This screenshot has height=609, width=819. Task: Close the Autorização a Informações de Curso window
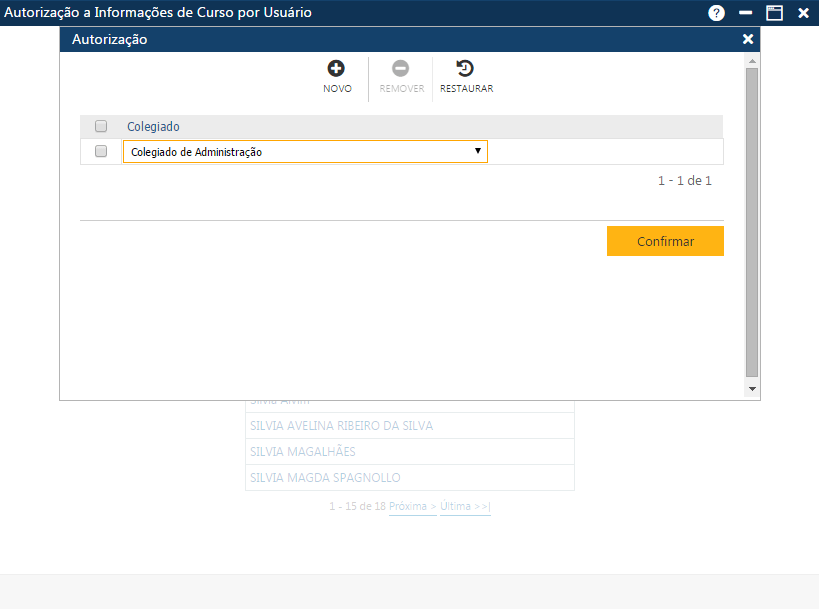coord(803,13)
